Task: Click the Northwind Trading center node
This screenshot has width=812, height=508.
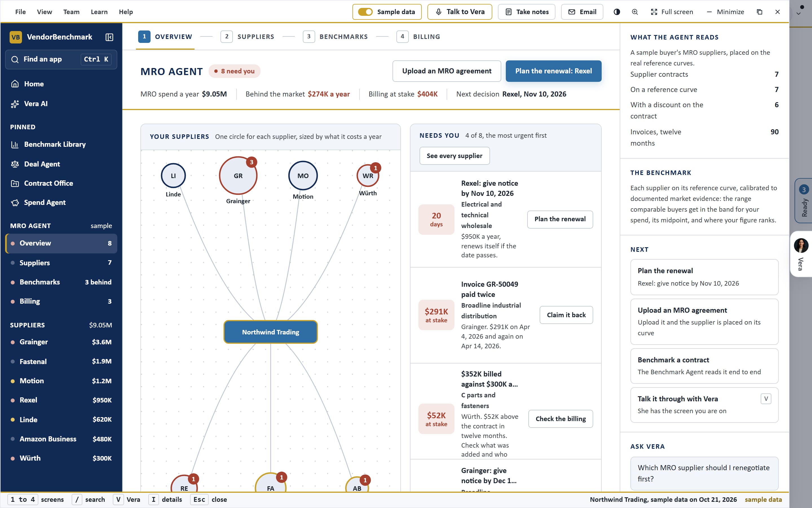Action: [270, 332]
